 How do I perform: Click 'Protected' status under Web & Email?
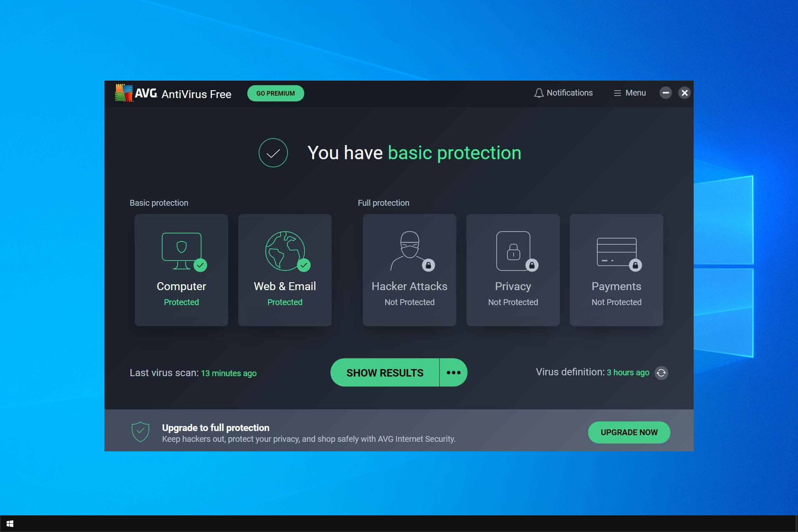[x=285, y=302]
